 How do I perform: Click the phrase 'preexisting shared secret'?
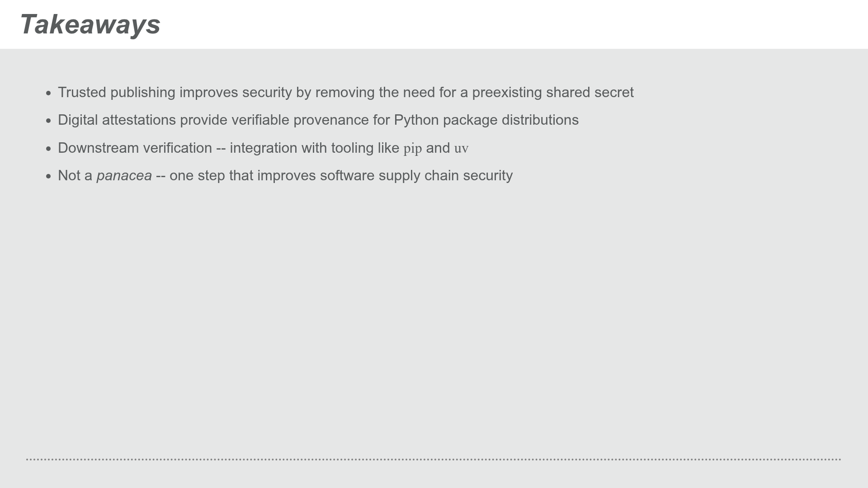click(x=553, y=93)
